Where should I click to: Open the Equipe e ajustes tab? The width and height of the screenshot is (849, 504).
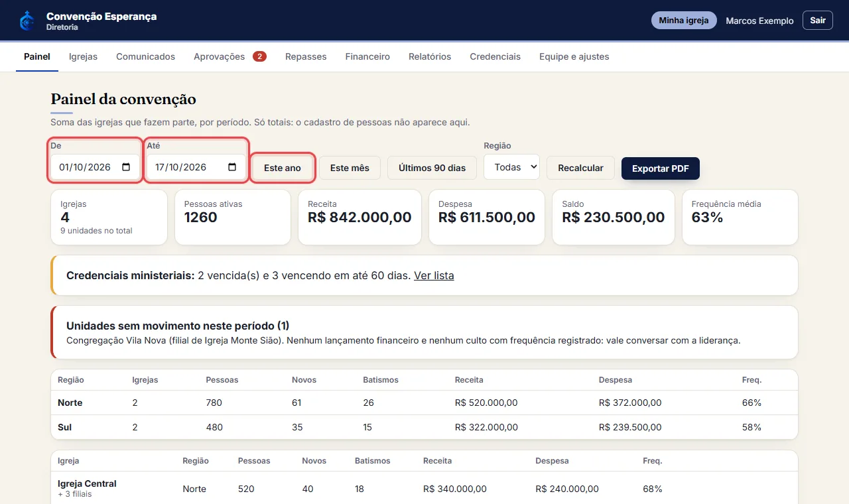[x=574, y=56]
